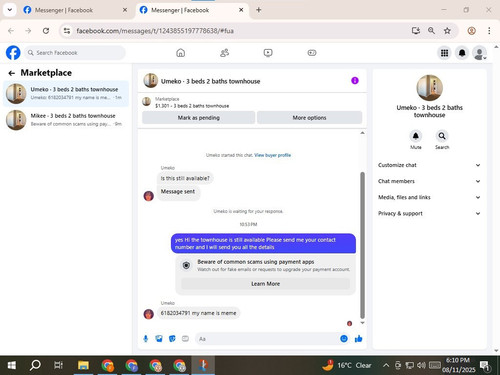Reload the page with refresh icon
This screenshot has width=500, height=375.
click(46, 31)
